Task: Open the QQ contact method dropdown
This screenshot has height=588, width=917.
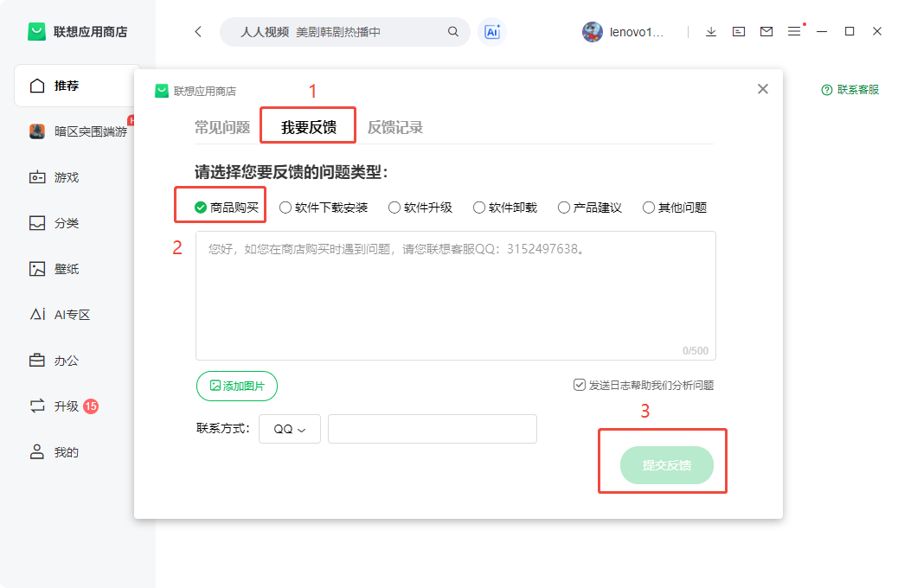Action: point(290,428)
